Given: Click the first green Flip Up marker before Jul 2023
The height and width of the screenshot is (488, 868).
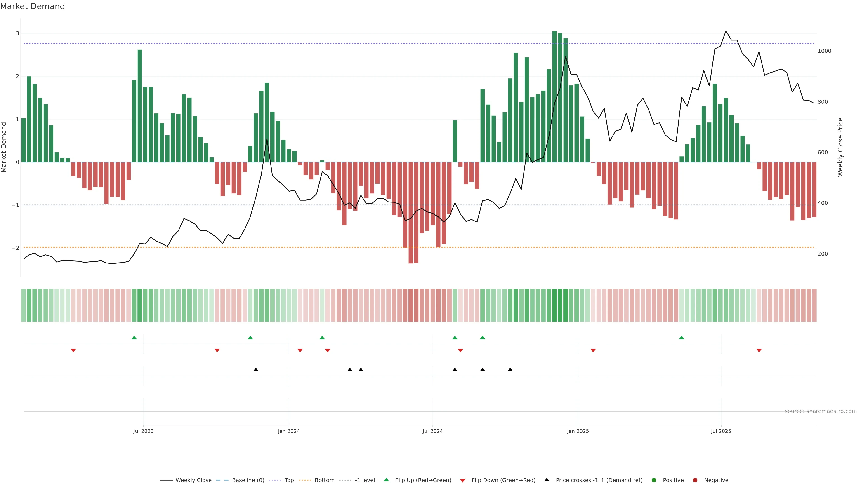Looking at the screenshot, I should [134, 338].
